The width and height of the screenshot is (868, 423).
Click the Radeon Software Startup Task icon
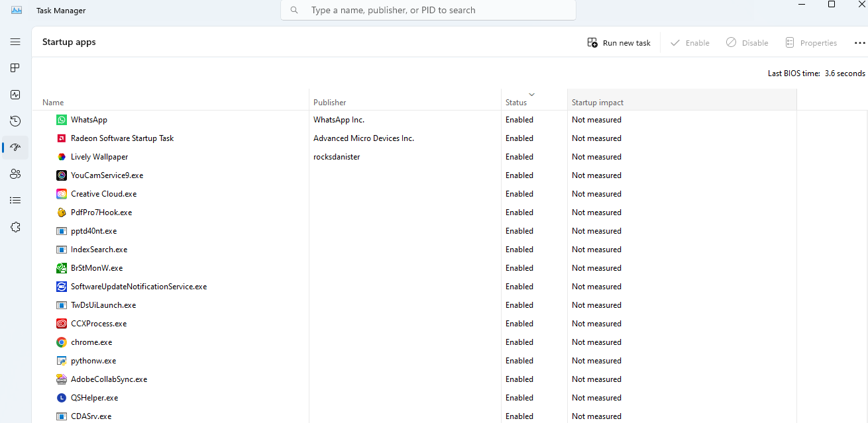pos(62,138)
